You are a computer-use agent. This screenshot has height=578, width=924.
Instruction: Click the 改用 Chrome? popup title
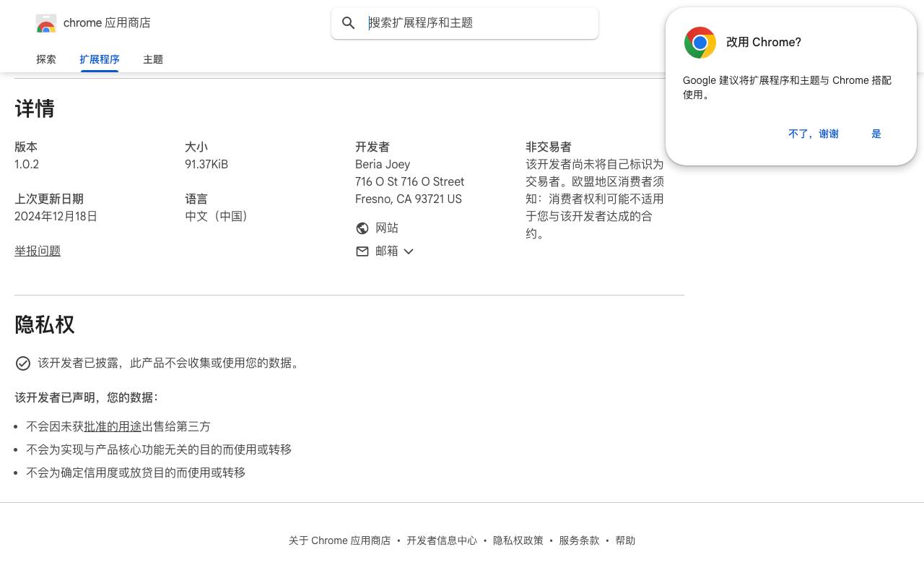click(x=764, y=43)
